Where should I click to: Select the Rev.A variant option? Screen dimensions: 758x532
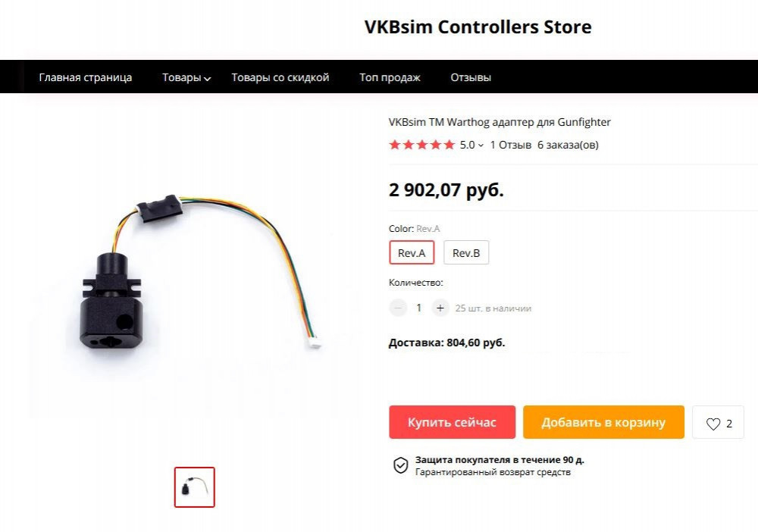tap(412, 252)
